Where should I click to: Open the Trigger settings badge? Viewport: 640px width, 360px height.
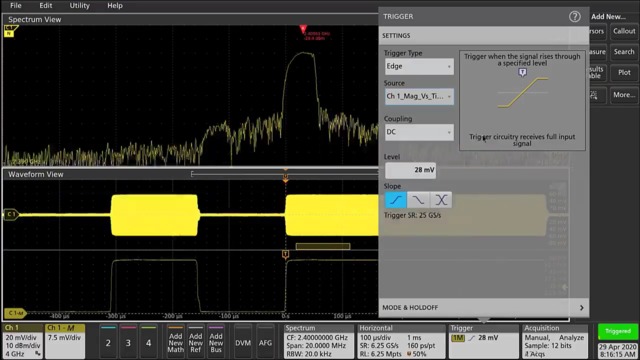pos(483,341)
